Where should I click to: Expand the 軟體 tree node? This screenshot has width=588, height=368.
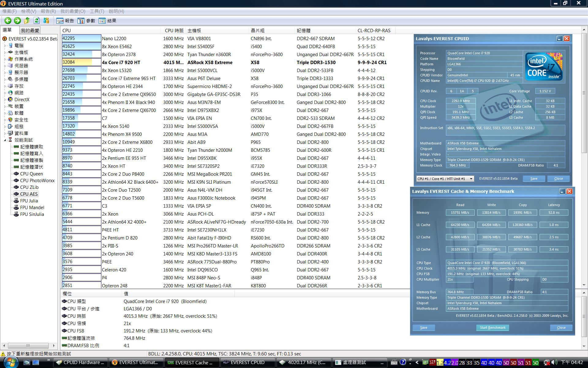5,113
